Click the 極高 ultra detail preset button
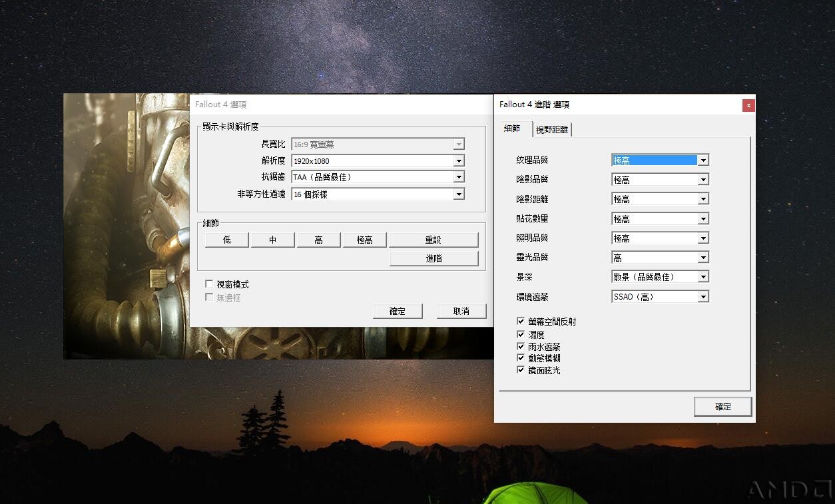The height and width of the screenshot is (504, 835). pyautogui.click(x=365, y=240)
